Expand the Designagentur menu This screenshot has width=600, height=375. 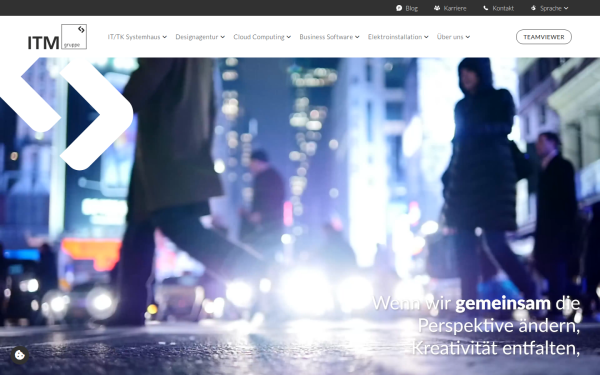coord(200,37)
